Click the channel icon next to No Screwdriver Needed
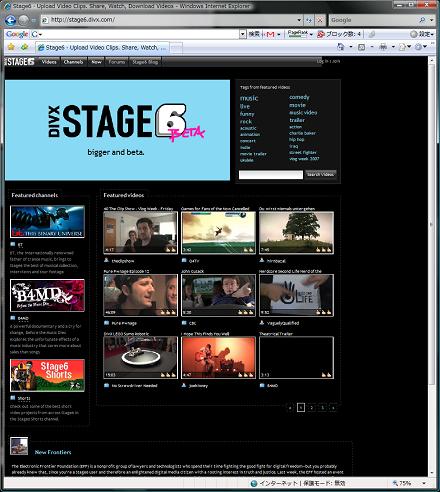The width and height of the screenshot is (440, 492). tap(106, 385)
